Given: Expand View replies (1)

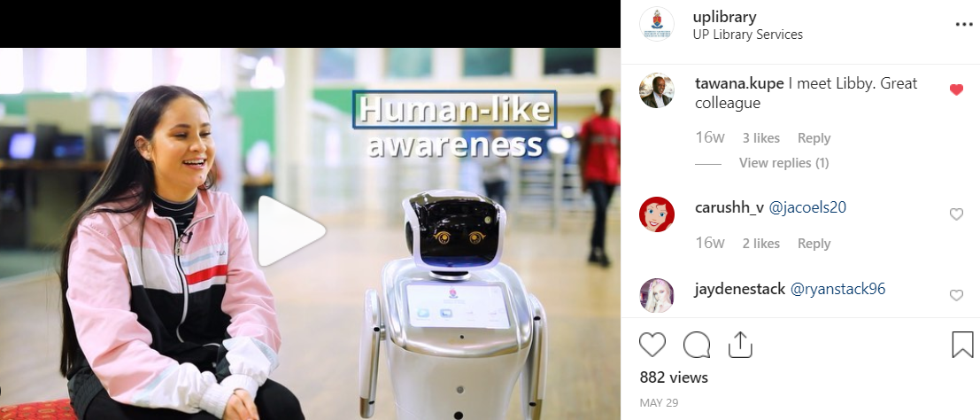Looking at the screenshot, I should (783, 163).
